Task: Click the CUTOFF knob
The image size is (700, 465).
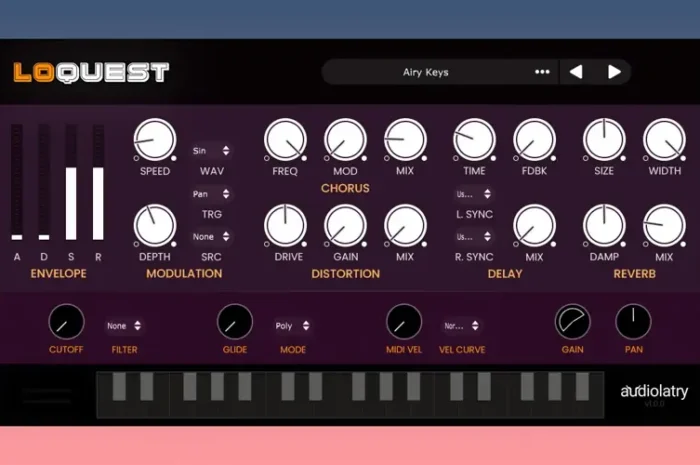Action: point(66,322)
